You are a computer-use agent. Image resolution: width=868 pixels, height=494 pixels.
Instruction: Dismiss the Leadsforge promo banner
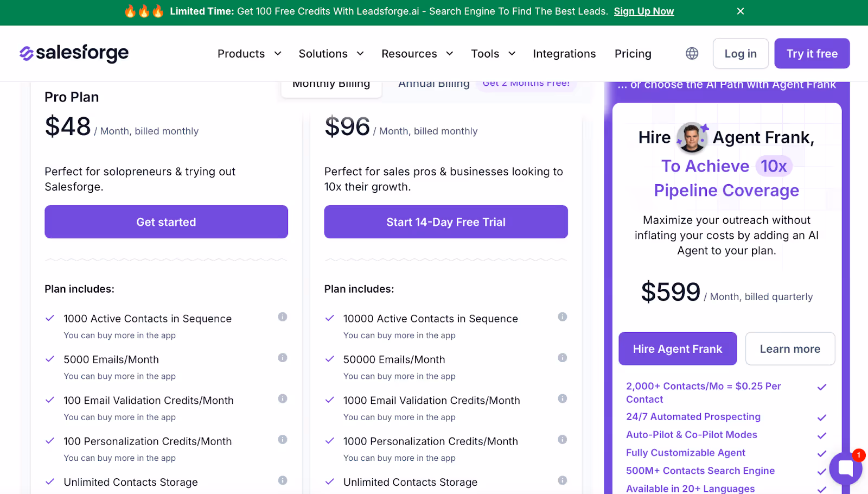(741, 11)
